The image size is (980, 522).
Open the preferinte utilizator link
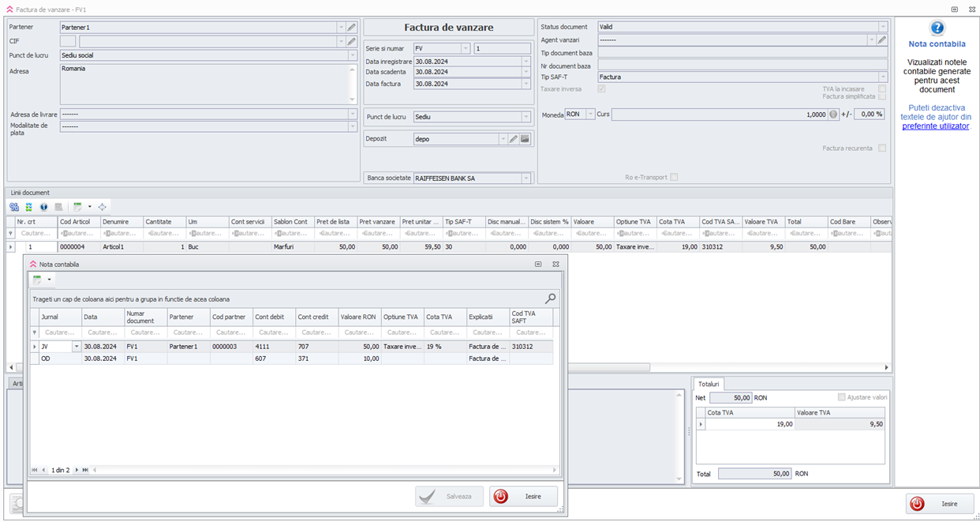tap(936, 126)
